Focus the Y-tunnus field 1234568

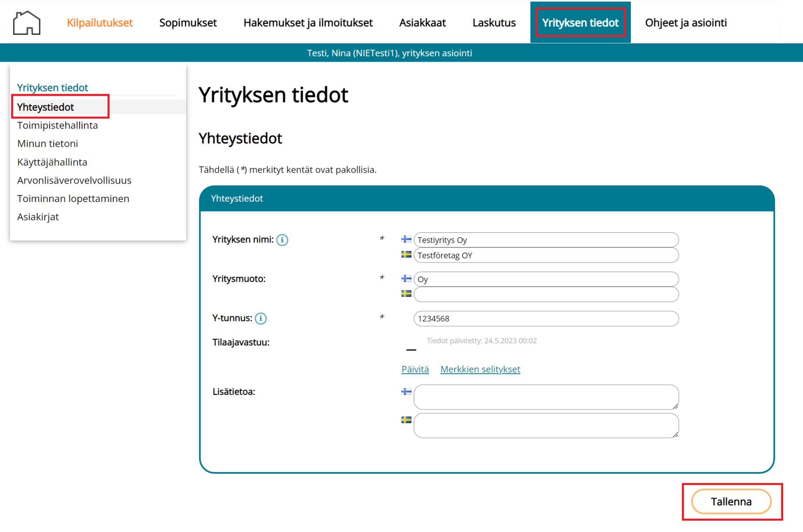(x=546, y=318)
